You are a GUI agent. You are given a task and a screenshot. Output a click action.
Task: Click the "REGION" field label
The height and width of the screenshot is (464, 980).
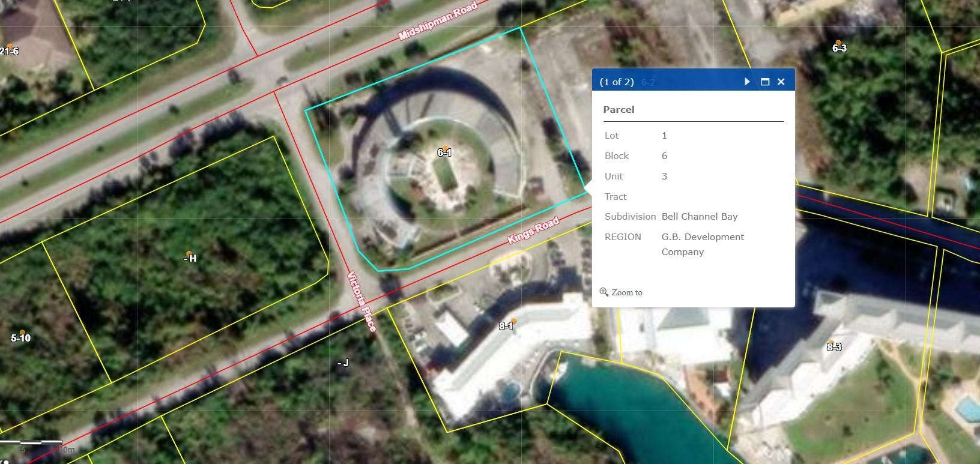(x=623, y=237)
